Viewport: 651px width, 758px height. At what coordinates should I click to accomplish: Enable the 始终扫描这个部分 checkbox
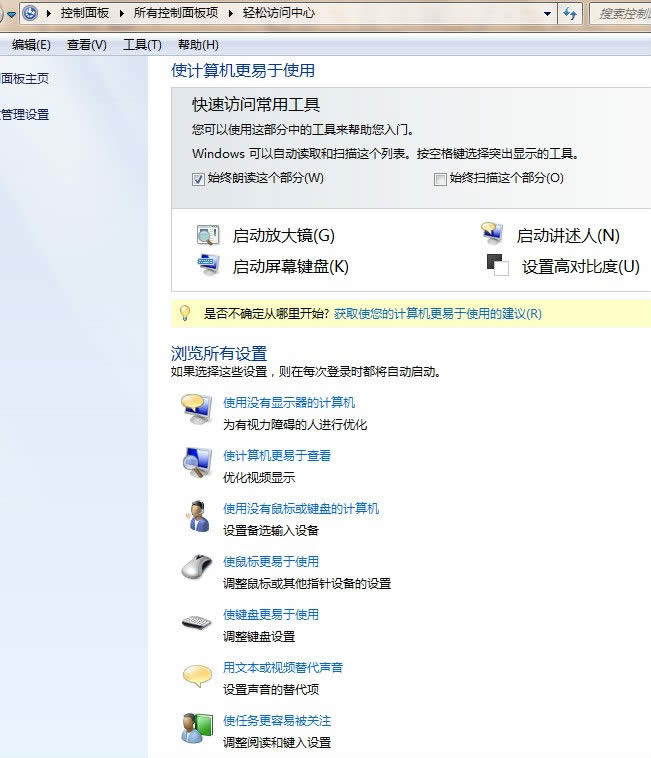click(440, 179)
